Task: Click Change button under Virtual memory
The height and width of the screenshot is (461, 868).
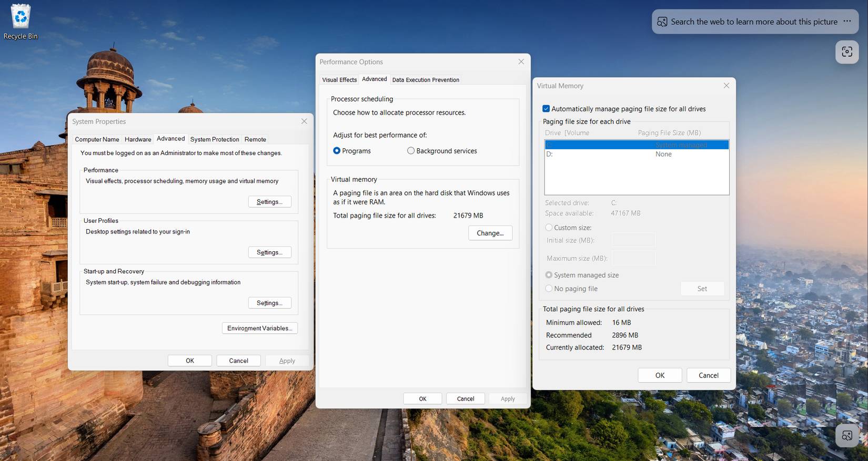Action: coord(490,233)
